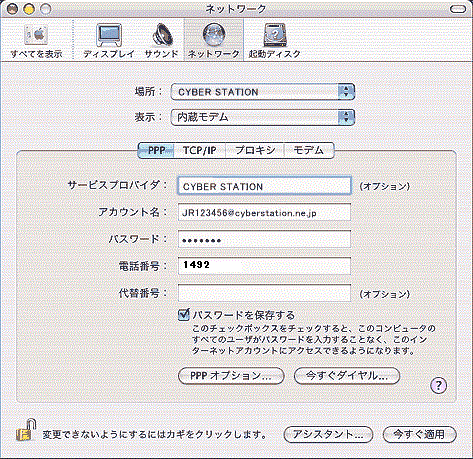
Task: Click the 今すぐ適用 apply button
Action: (419, 434)
